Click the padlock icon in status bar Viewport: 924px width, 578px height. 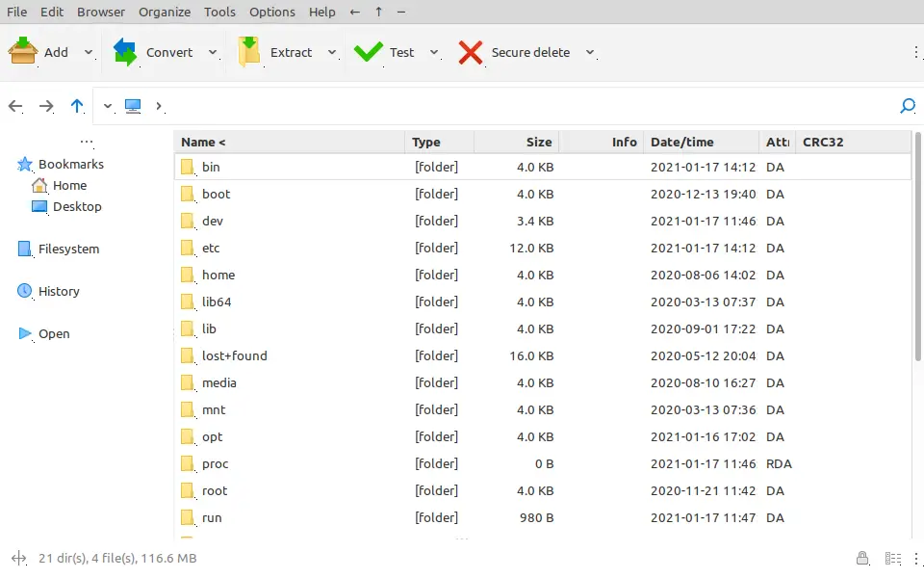tap(863, 558)
